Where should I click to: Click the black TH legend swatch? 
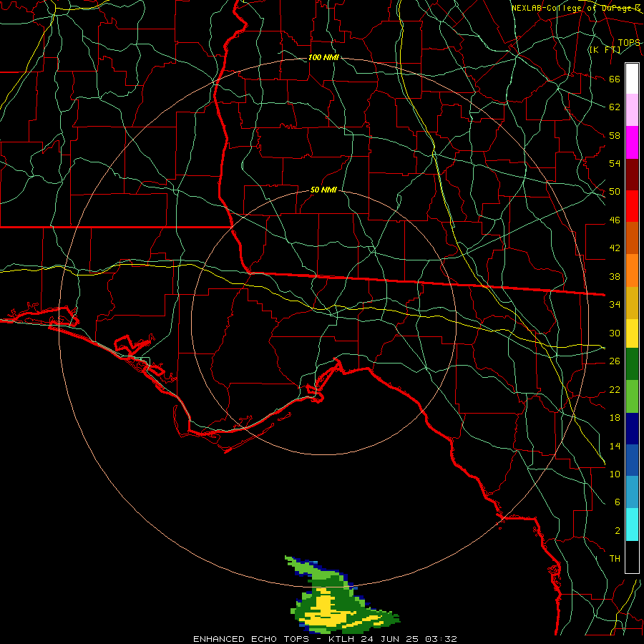632,557
